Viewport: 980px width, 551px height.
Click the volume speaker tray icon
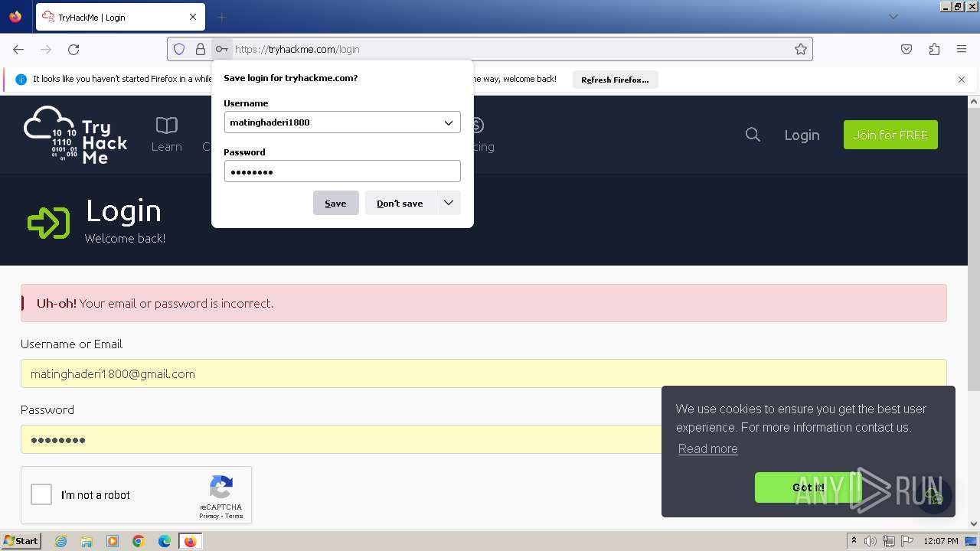point(871,541)
